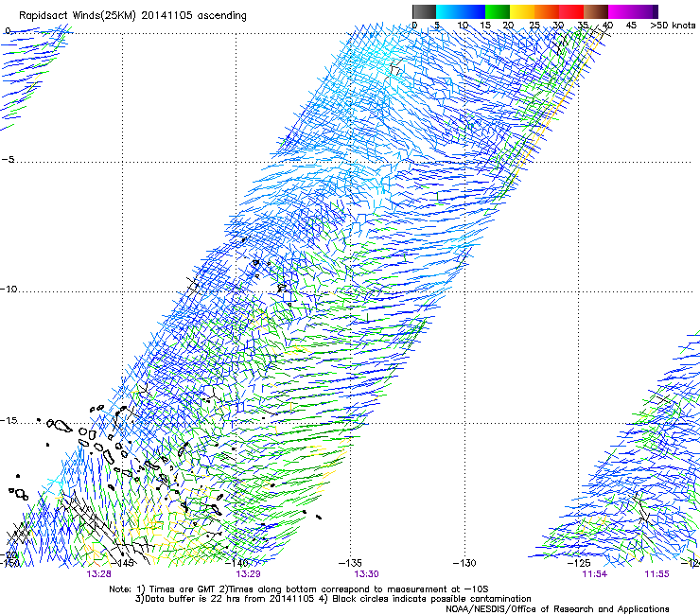Click the '-140' longitude axis label
Viewport: 700px width, 615px height.
[236, 563]
